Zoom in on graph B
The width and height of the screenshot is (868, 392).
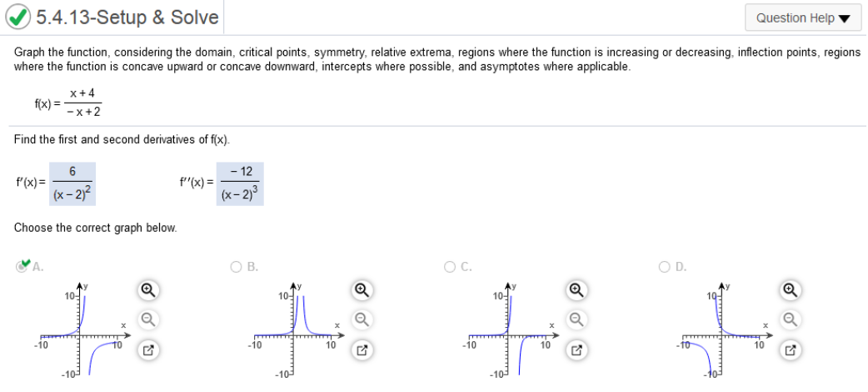click(x=362, y=289)
